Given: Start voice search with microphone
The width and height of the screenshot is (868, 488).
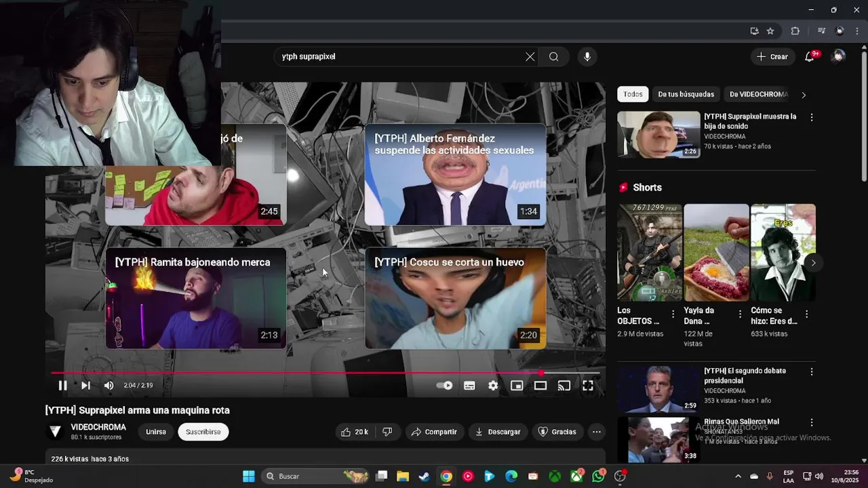Looking at the screenshot, I should pyautogui.click(x=587, y=57).
